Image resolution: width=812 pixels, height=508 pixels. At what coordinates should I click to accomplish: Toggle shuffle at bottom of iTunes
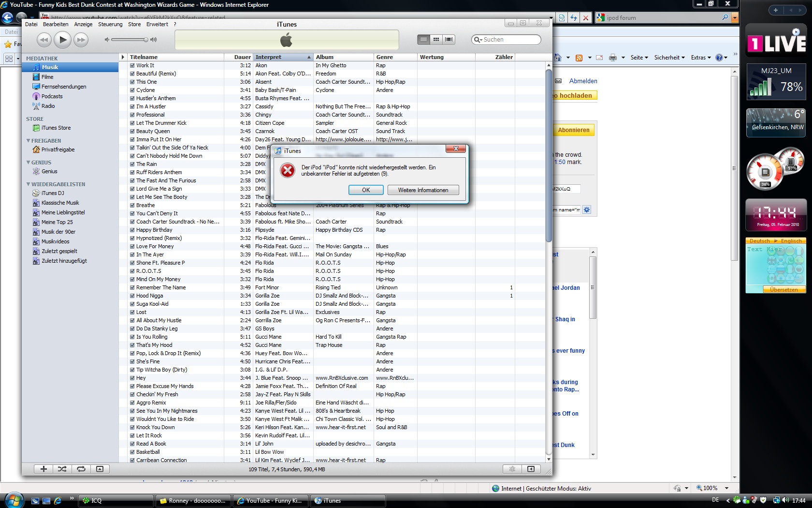click(x=62, y=469)
